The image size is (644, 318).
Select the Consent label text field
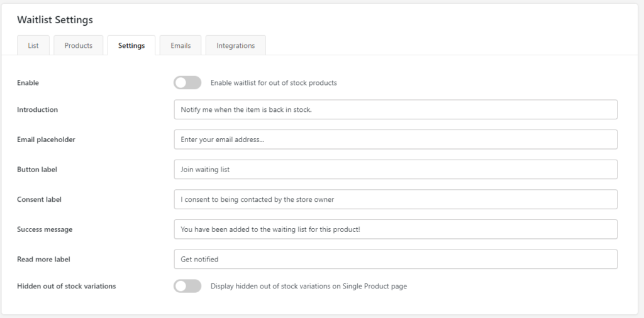pos(396,199)
